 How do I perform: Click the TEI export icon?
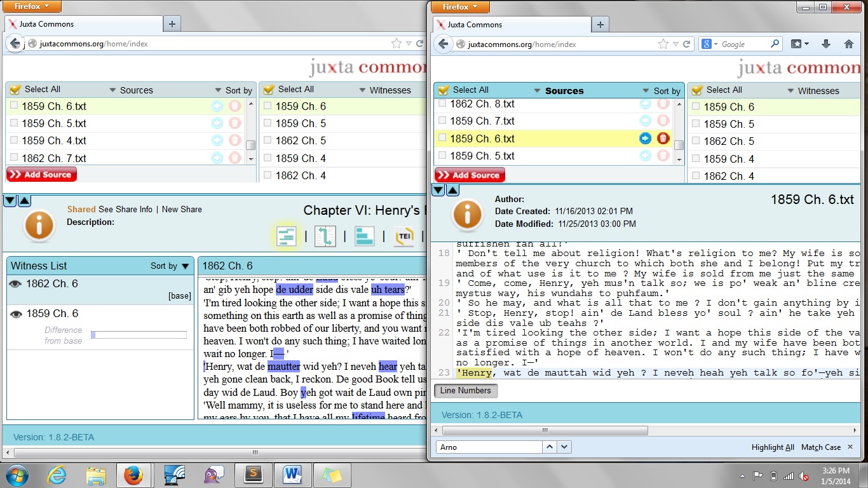pos(404,236)
